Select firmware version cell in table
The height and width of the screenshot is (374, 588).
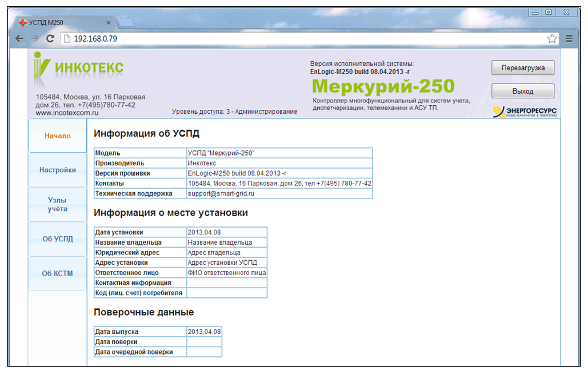pos(279,173)
